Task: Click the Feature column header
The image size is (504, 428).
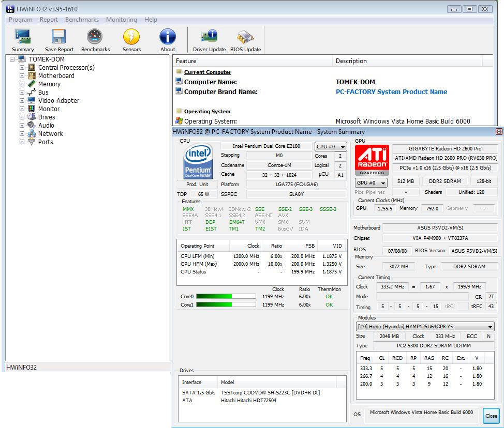Action: tap(253, 61)
